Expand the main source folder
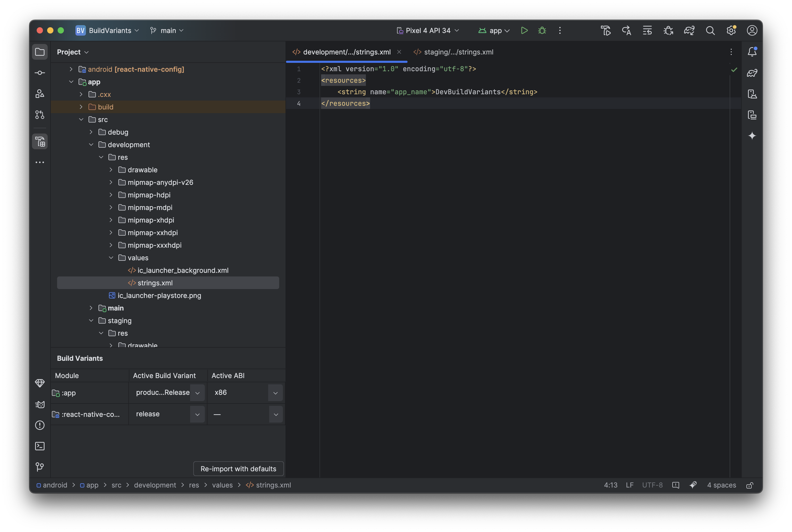This screenshot has height=532, width=792. coord(91,308)
